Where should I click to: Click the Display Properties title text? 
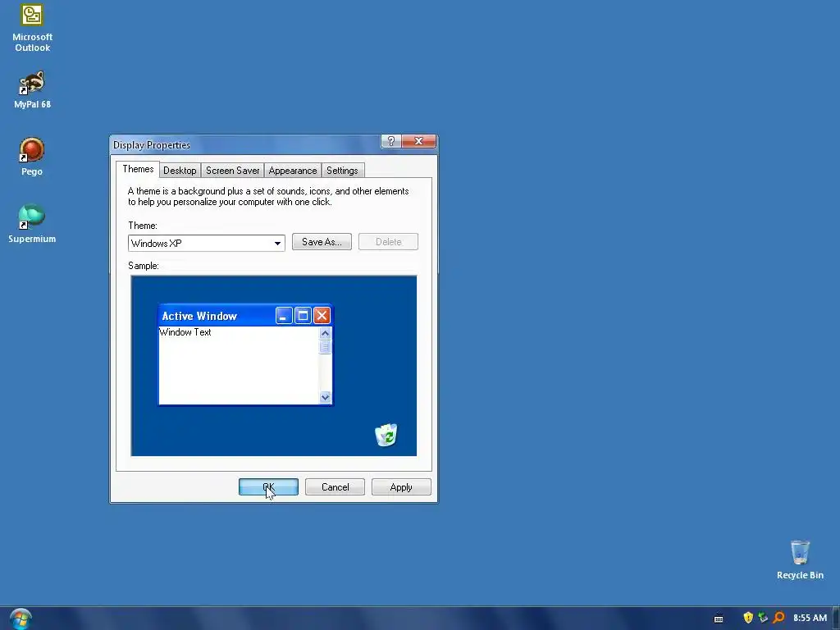(152, 145)
